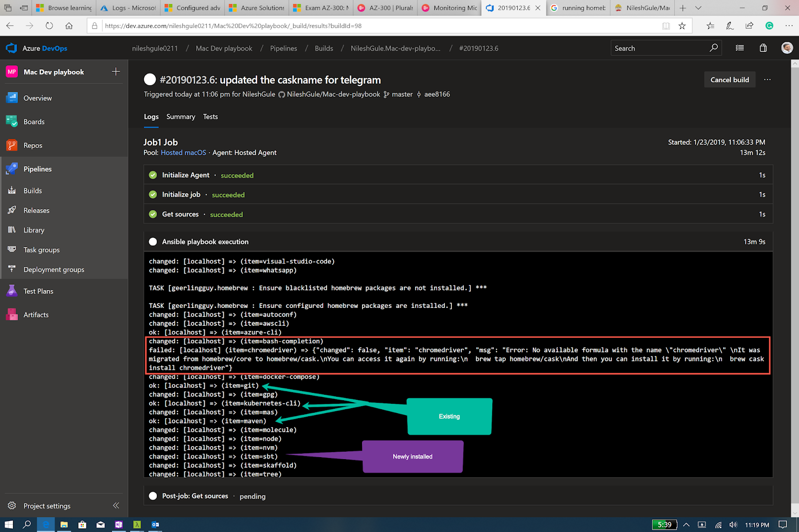Open Task groups
Image resolution: width=799 pixels, height=532 pixels.
pos(40,250)
